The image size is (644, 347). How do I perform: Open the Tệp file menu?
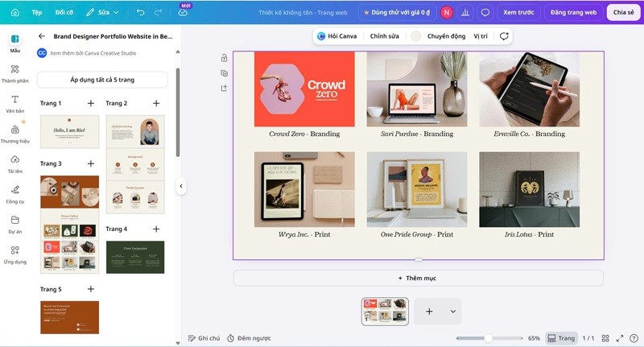(36, 12)
